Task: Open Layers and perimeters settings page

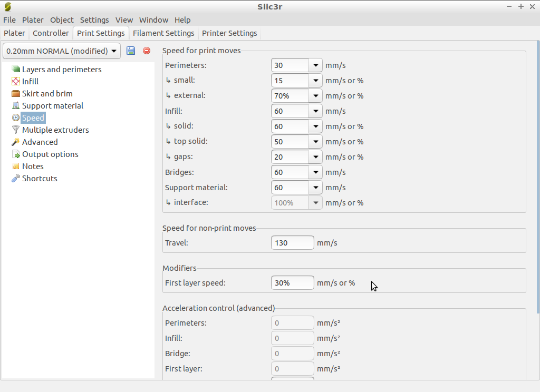Action: click(62, 69)
